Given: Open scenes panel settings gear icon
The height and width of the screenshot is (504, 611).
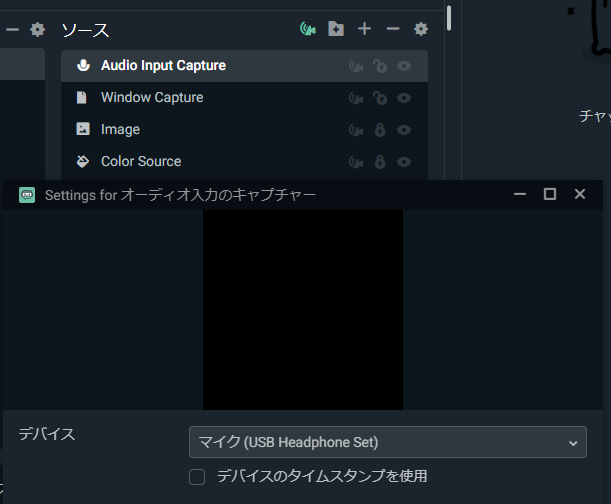Looking at the screenshot, I should pyautogui.click(x=38, y=29).
